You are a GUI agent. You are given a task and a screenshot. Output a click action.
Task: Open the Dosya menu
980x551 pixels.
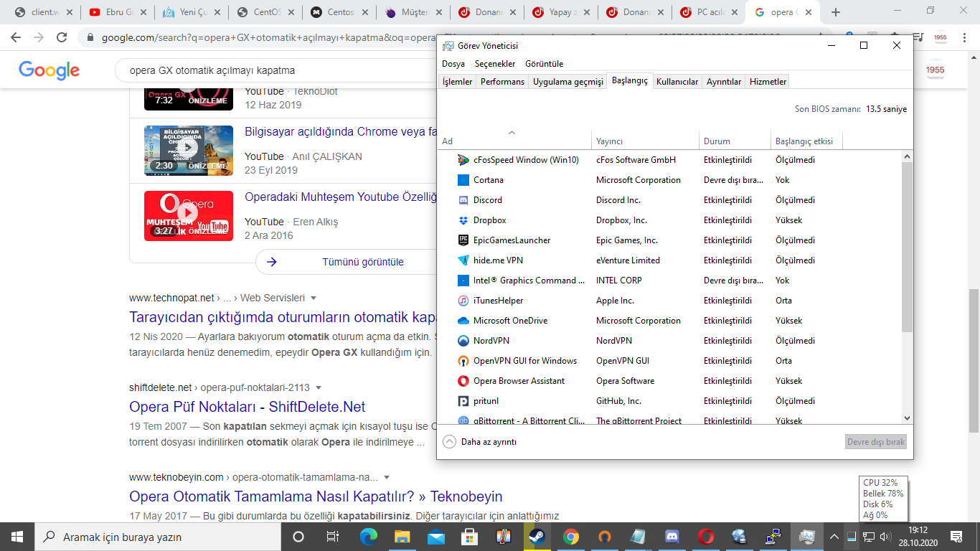pyautogui.click(x=453, y=64)
